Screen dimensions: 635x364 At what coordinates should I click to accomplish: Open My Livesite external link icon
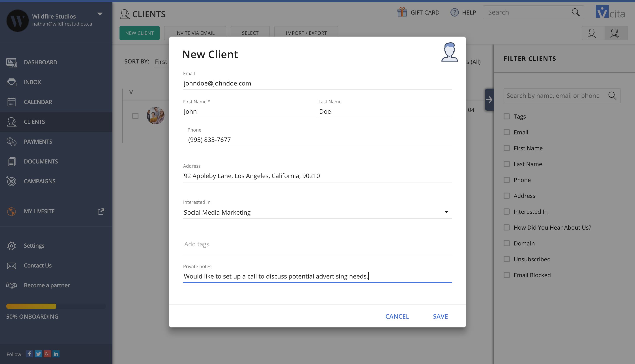(x=101, y=211)
